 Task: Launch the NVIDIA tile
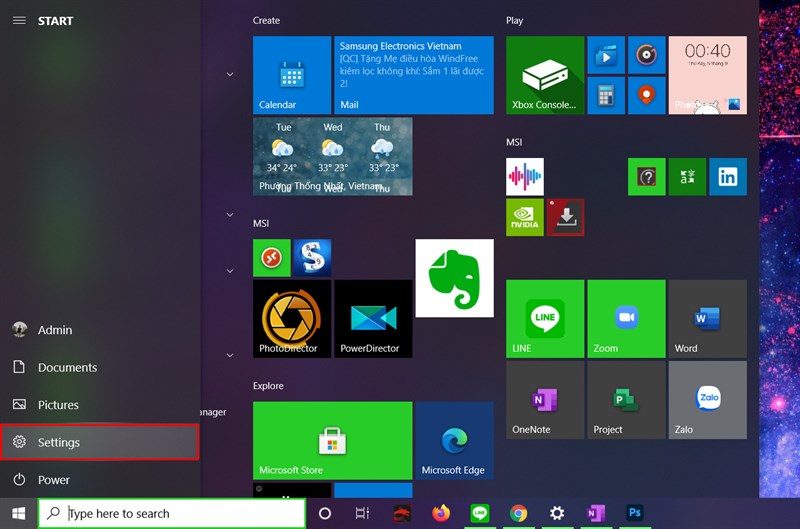[524, 217]
